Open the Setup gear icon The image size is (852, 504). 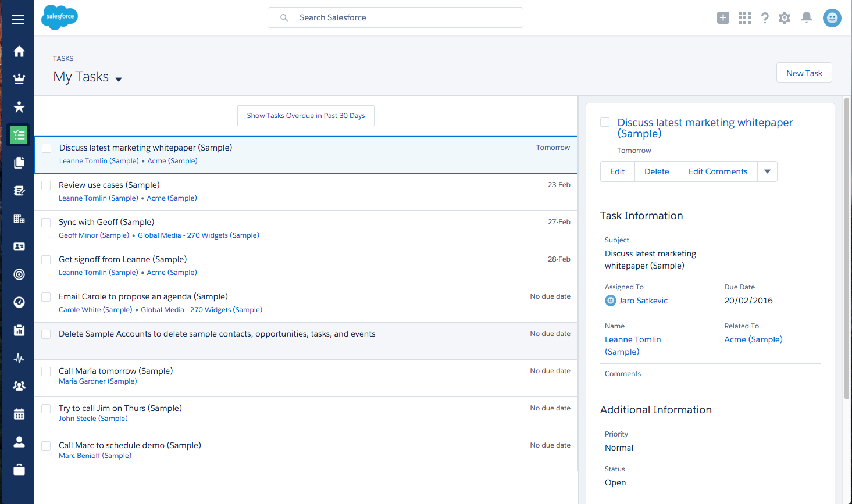coord(785,18)
